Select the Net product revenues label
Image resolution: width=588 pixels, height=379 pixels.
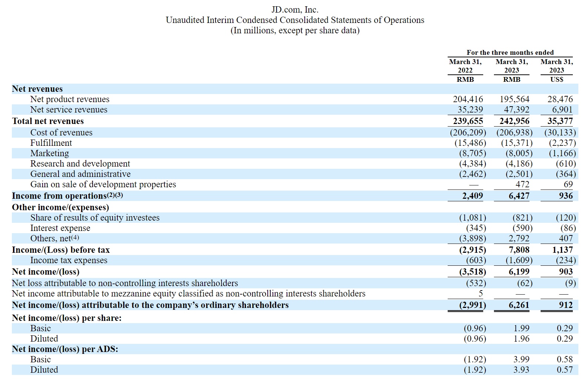coord(70,99)
